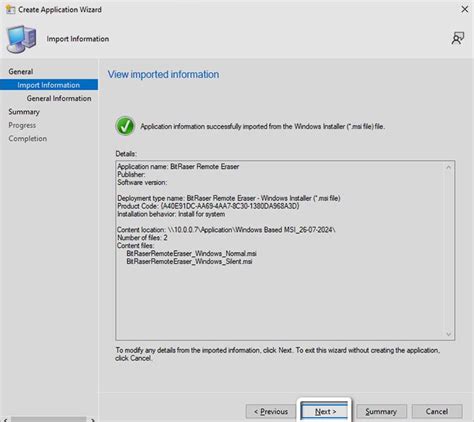This screenshot has width=474, height=422.
Task: Click the feedback person icon at top right
Action: tap(458, 38)
